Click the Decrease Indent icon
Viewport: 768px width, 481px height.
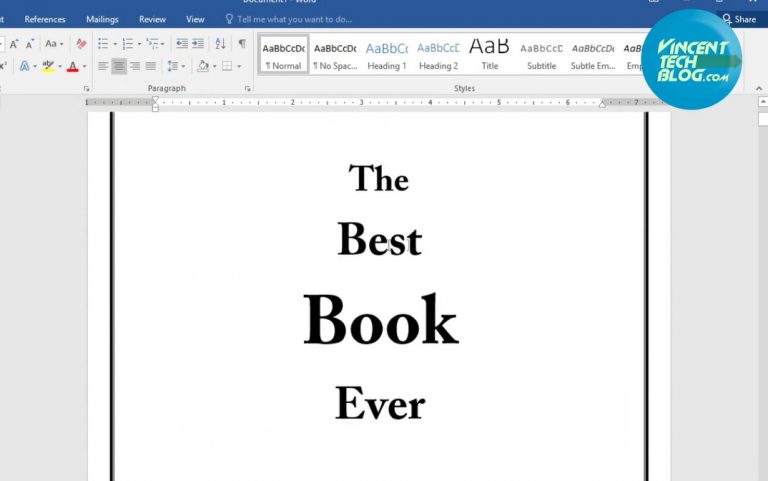(180, 44)
